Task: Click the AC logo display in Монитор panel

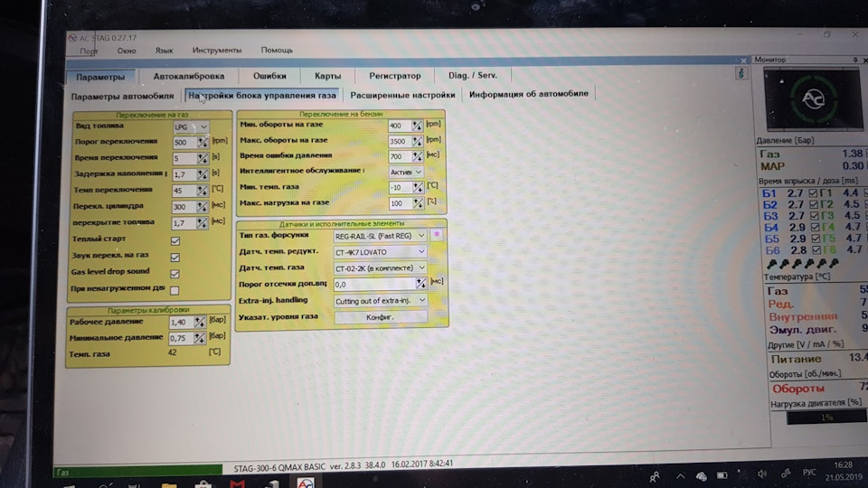Action: click(813, 99)
